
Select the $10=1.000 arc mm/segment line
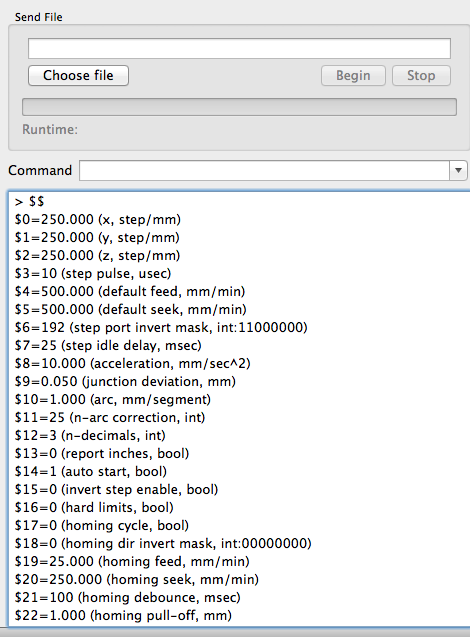pos(113,399)
